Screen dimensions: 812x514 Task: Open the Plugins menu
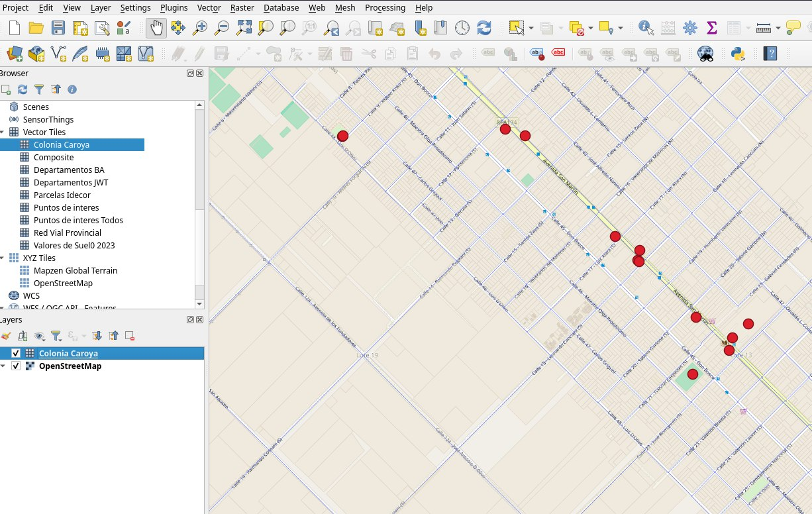174,7
